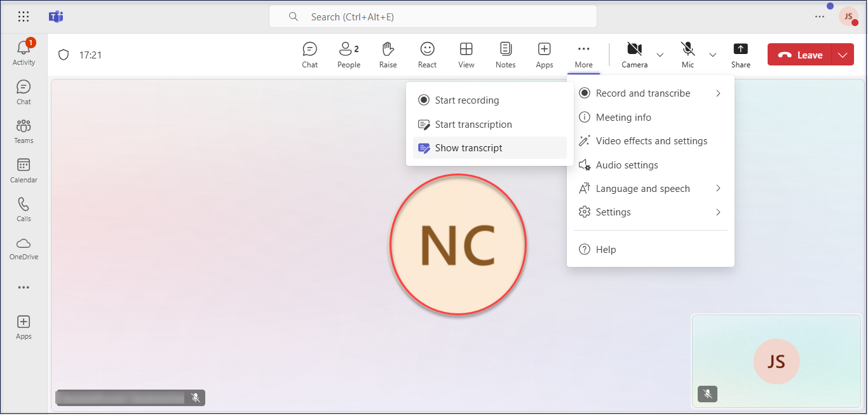Image resolution: width=868 pixels, height=415 pixels.
Task: Turn on the Camera
Action: 634,55
